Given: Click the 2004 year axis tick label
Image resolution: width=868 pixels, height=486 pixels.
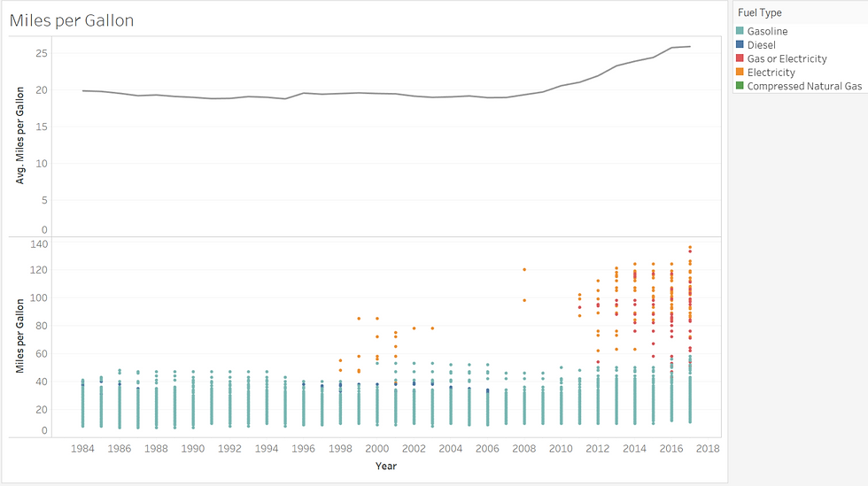Looking at the screenshot, I should pyautogui.click(x=451, y=448).
